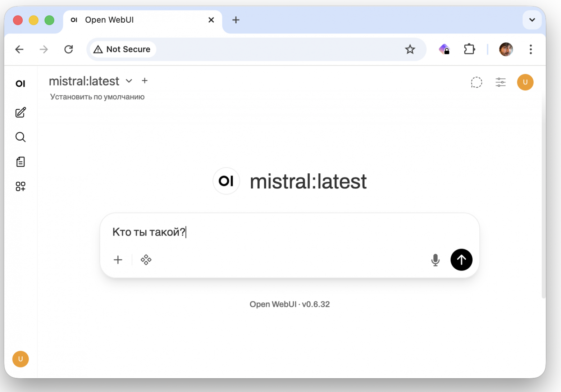Click the Not Secure site info chip
The width and height of the screenshot is (561, 392).
click(x=123, y=49)
